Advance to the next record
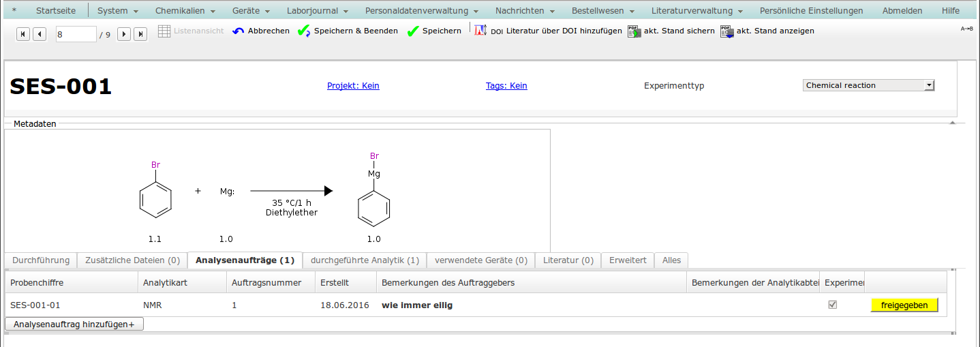 (124, 34)
